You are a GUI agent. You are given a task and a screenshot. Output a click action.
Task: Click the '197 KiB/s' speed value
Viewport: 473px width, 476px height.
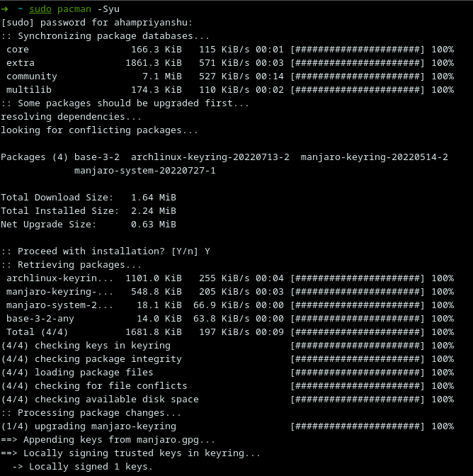coord(224,332)
